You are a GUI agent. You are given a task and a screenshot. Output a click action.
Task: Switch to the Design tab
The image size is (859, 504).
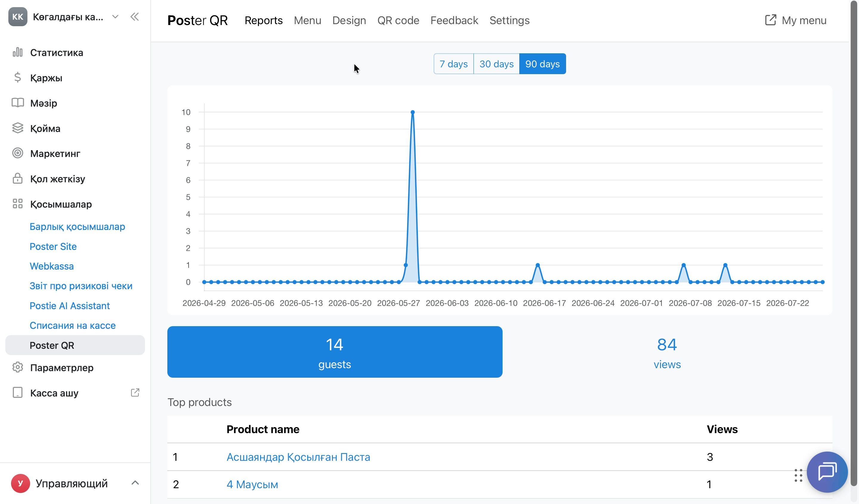[x=349, y=21]
